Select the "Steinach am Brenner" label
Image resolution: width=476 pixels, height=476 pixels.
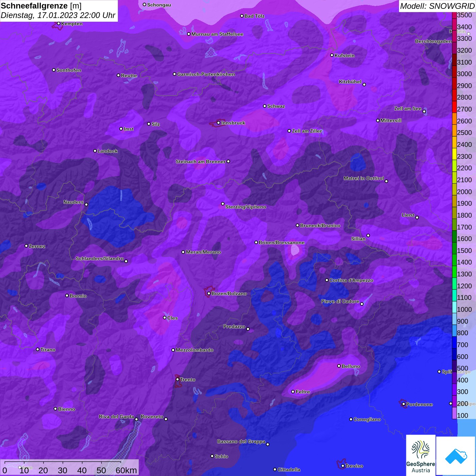201,161
